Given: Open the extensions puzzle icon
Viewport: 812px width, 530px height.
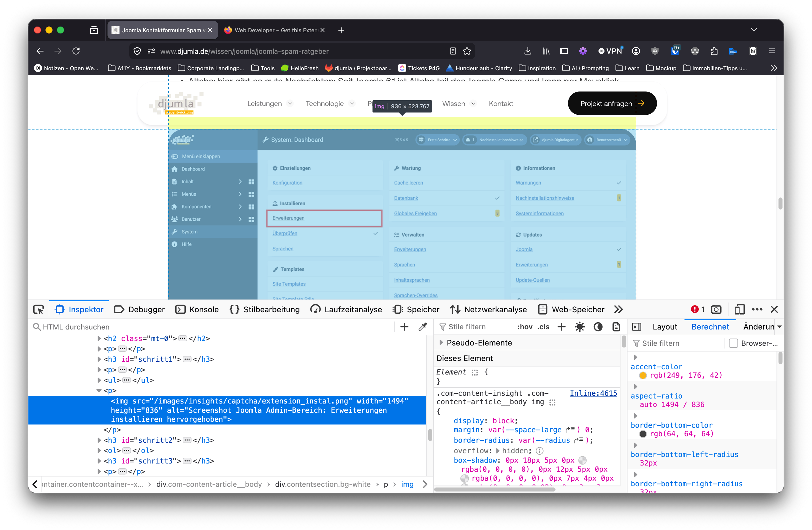Looking at the screenshot, I should click(714, 51).
